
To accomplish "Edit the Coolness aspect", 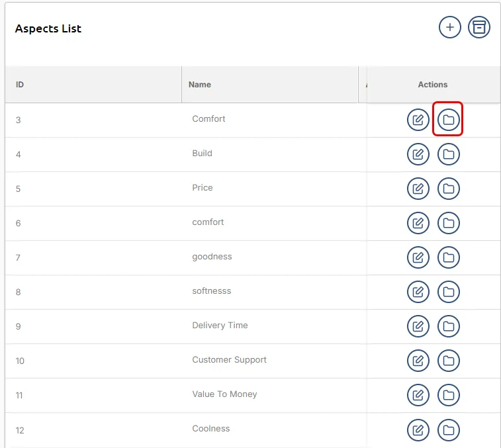I will (418, 430).
